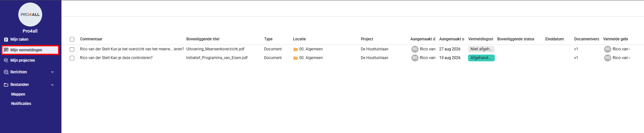Screen dimensions: 644x133
Task: Open Uitvoering_Meerwerkoverzicht.pdf link
Action: tap(215, 49)
